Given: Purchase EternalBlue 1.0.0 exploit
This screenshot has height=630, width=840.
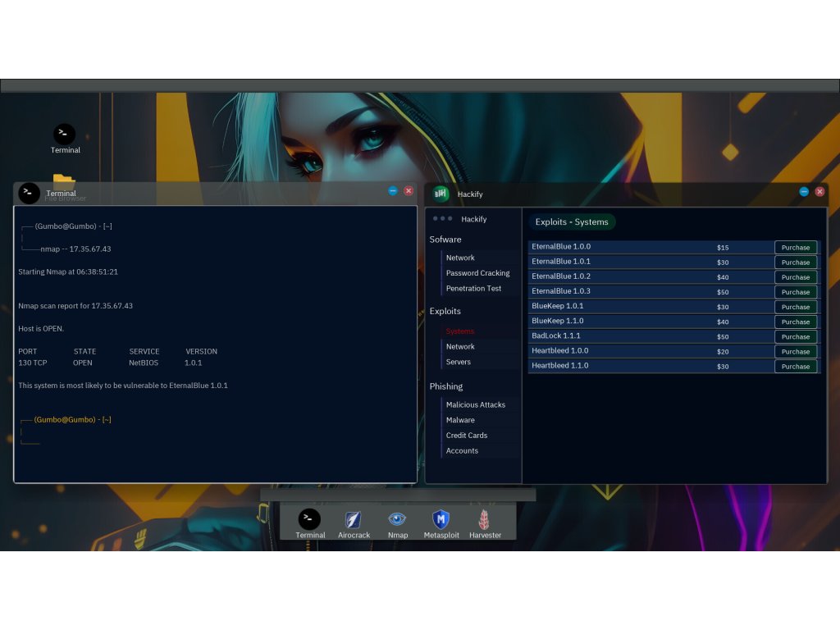Looking at the screenshot, I should pyautogui.click(x=796, y=248).
